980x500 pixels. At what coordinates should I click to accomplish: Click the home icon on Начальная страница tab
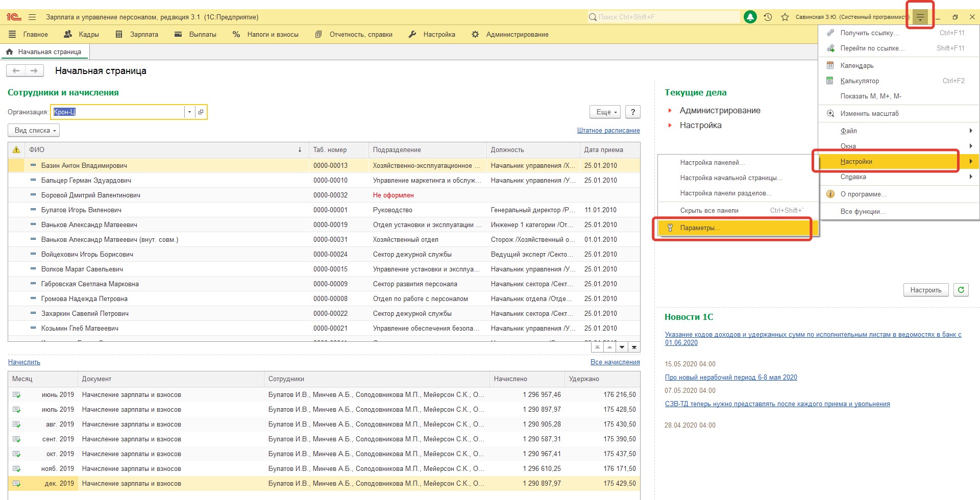[9, 52]
